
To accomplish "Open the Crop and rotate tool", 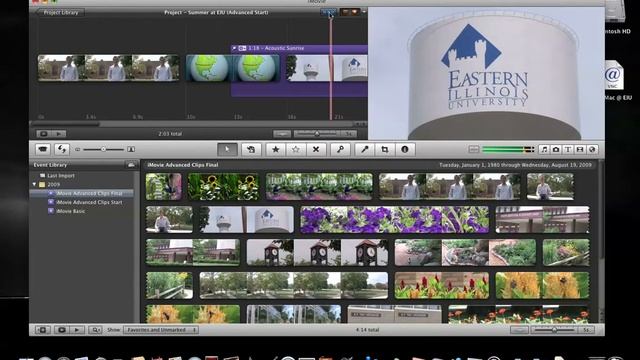I will coord(384,149).
